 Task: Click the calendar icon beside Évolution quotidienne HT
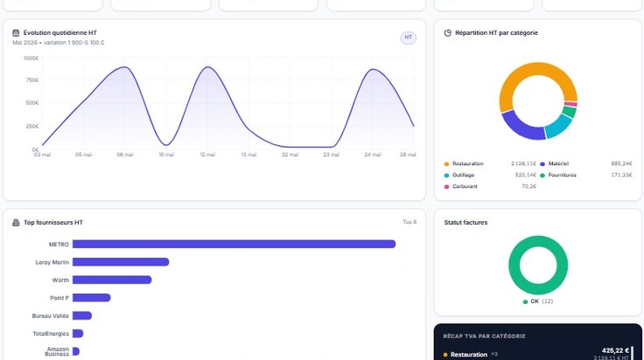tap(16, 33)
